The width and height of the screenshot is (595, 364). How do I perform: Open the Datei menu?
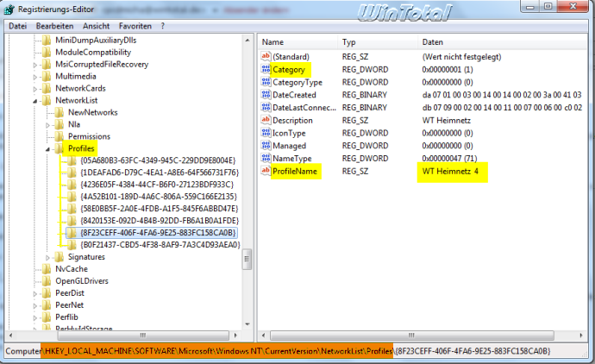coord(17,26)
